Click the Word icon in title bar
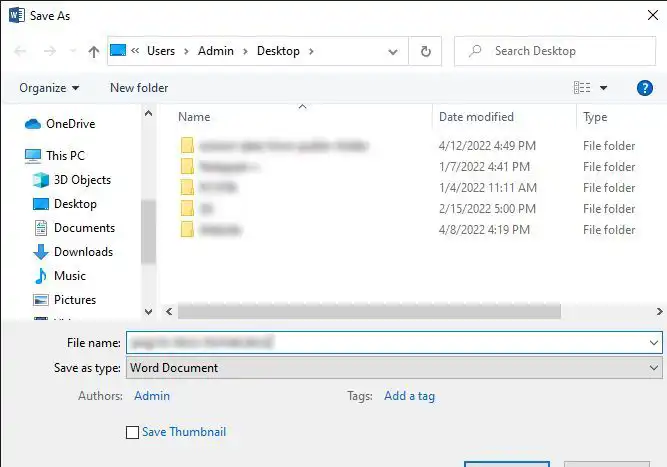Viewport: 667px width, 467px height. click(x=17, y=15)
